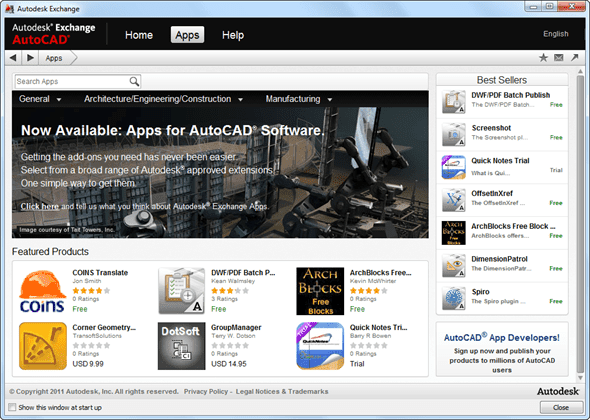Click scrollbar down arrow

(581, 377)
